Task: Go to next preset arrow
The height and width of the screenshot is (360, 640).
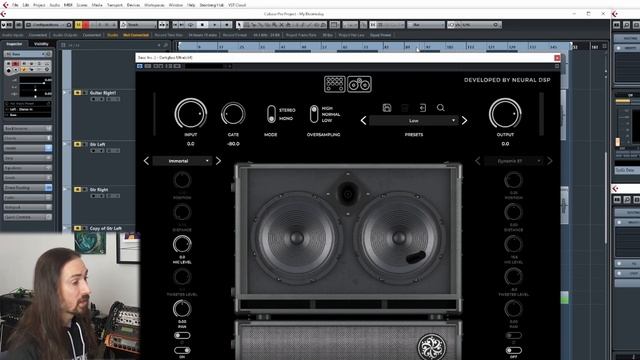Action: coord(464,120)
